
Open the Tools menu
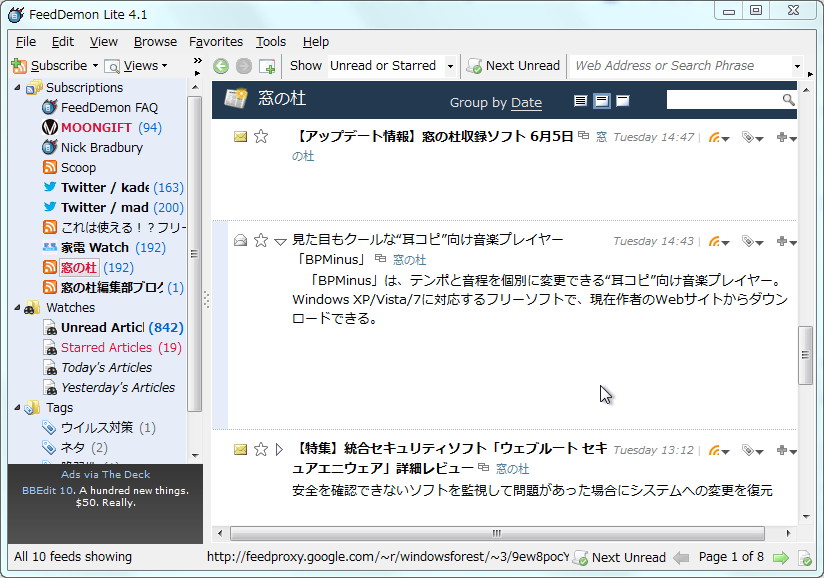click(x=271, y=42)
